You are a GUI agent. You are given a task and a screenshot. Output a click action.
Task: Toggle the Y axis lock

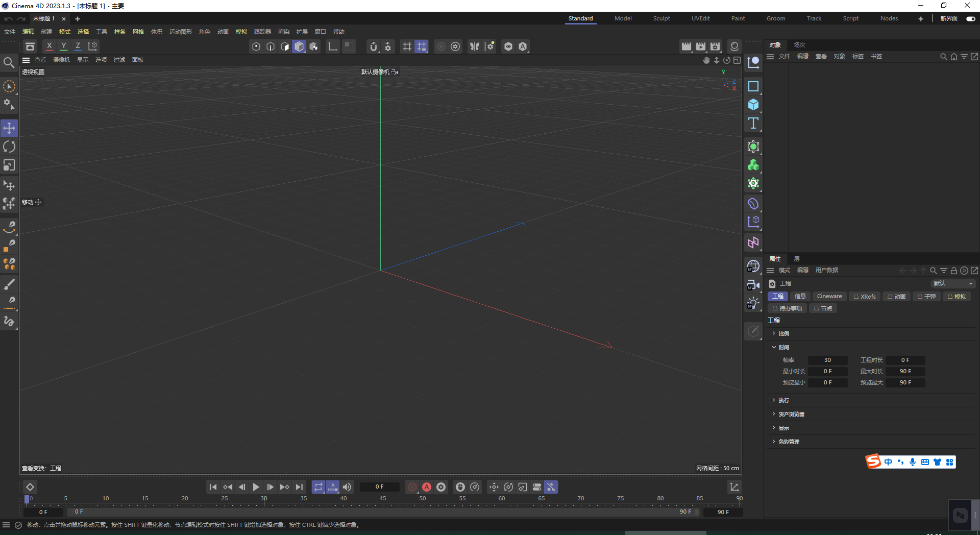(64, 46)
